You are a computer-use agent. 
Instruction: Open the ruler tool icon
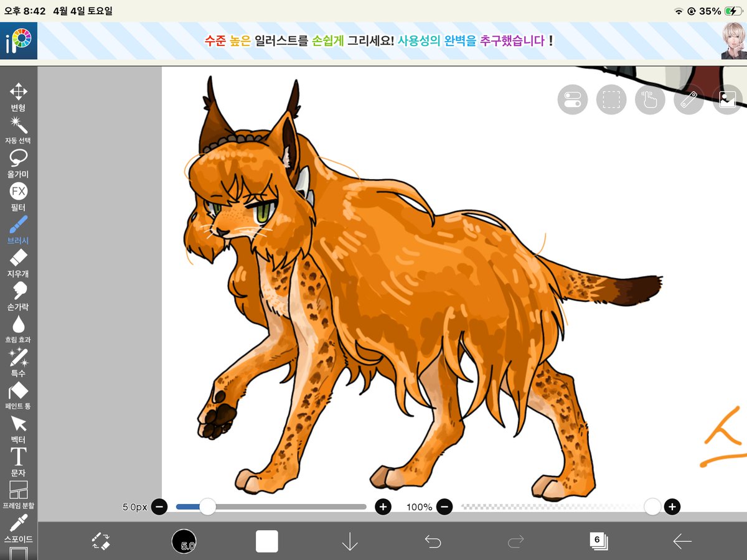pyautogui.click(x=689, y=100)
